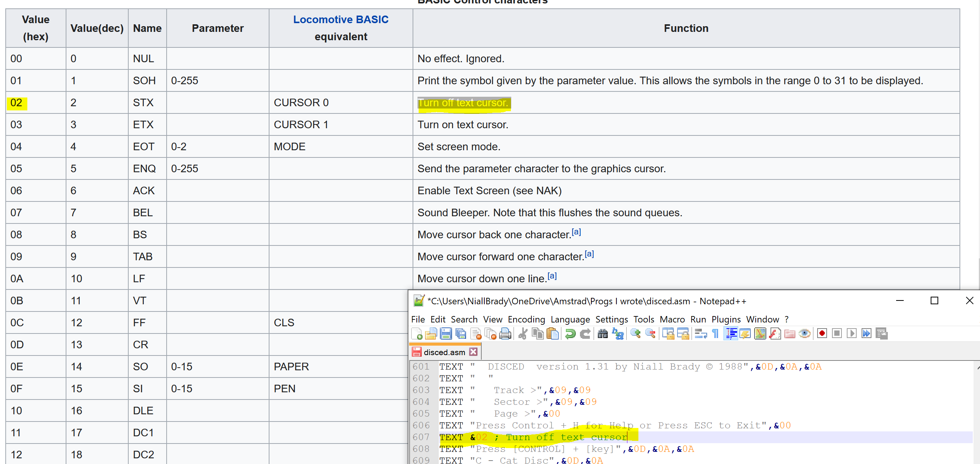
Task: Toggle show all characters paragraph icon
Action: pos(715,334)
